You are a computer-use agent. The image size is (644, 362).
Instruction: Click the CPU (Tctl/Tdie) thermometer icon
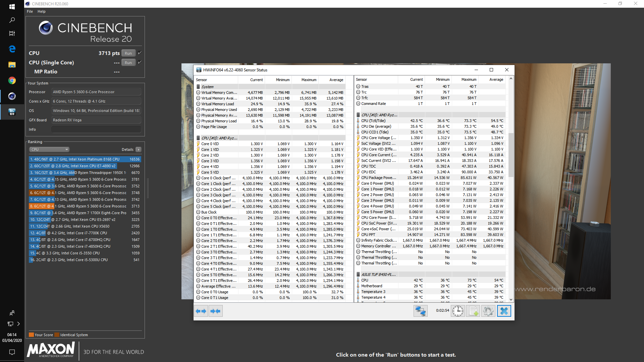point(358,121)
